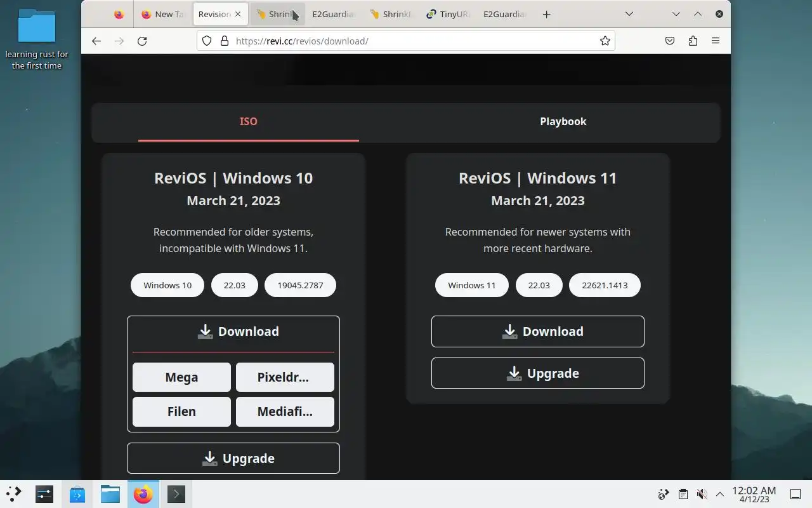
Task: Show hidden system tray icons
Action: tap(720, 494)
